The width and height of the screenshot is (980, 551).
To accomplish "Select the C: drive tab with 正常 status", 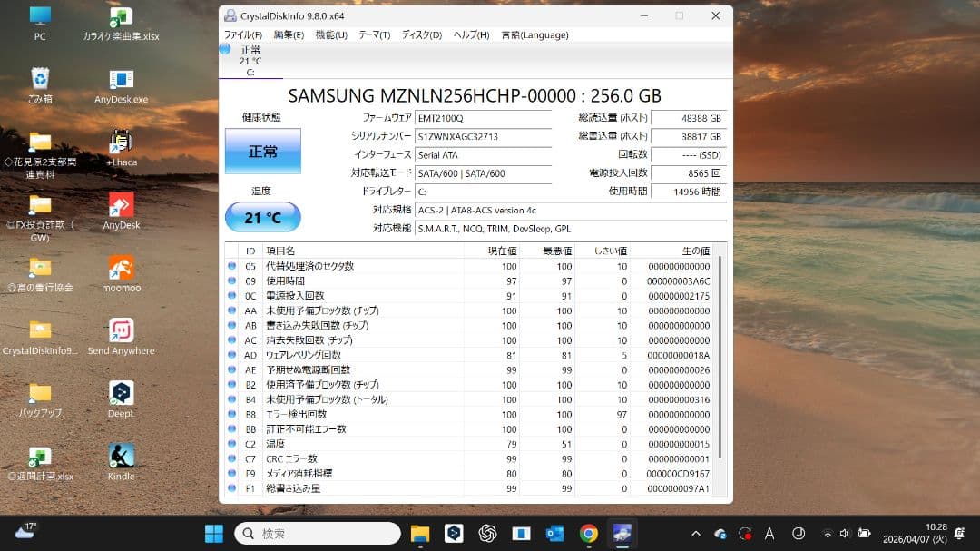I will coord(250,61).
